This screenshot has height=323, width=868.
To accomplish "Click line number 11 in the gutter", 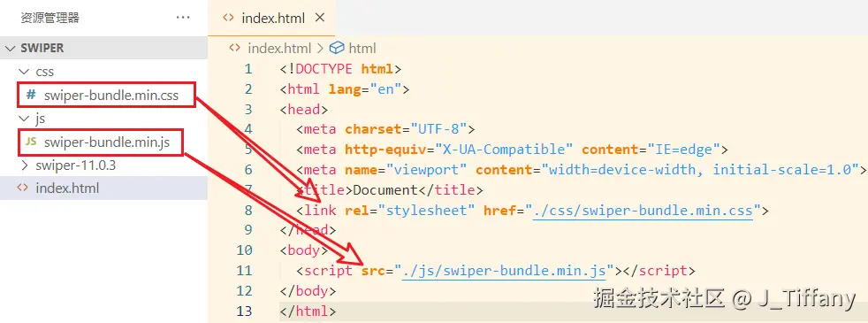I will pos(244,271).
